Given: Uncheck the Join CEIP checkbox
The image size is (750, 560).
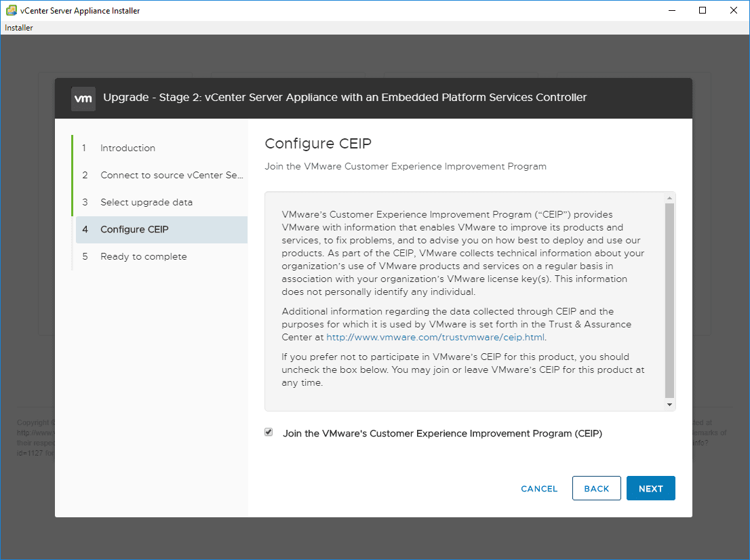Looking at the screenshot, I should click(x=269, y=433).
